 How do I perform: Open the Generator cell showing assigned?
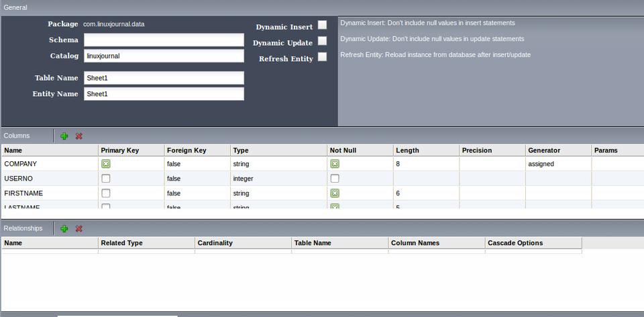click(557, 164)
